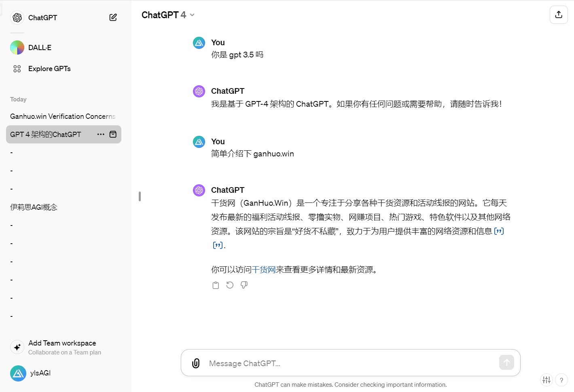
Task: Open the customization sliders icon
Action: coord(546,380)
